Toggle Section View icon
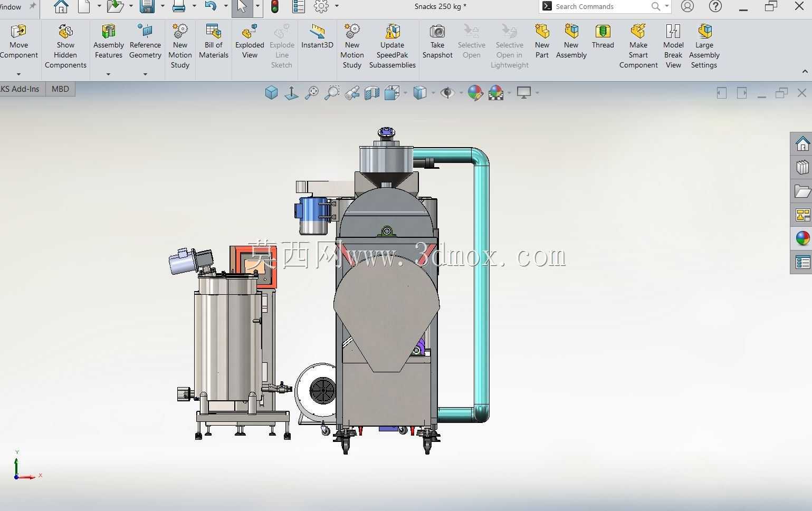This screenshot has height=511, width=812. pos(372,93)
